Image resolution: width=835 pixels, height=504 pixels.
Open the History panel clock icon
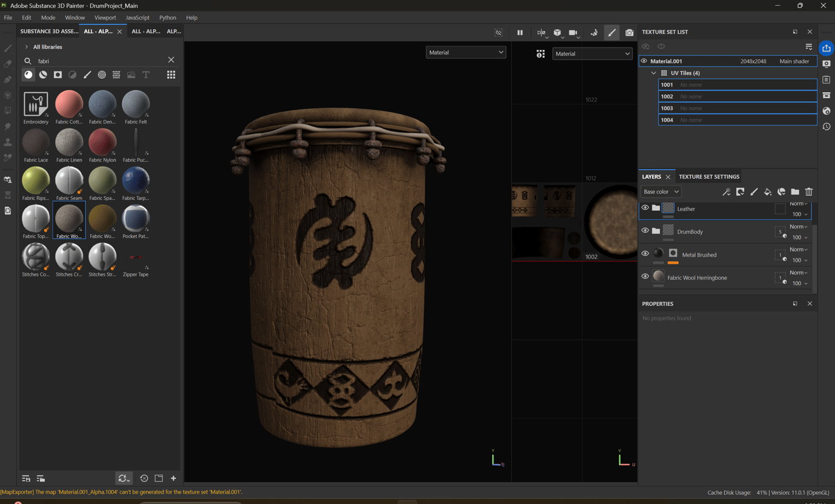click(826, 127)
